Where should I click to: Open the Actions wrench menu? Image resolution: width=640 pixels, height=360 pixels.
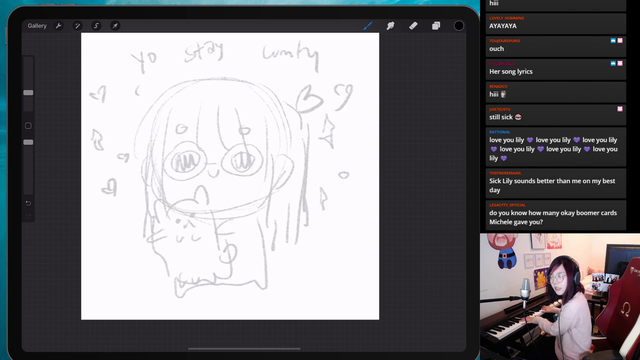tap(58, 26)
